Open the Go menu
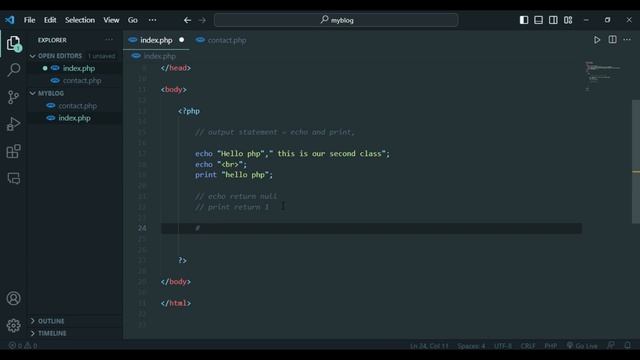The image size is (640, 360). click(133, 20)
